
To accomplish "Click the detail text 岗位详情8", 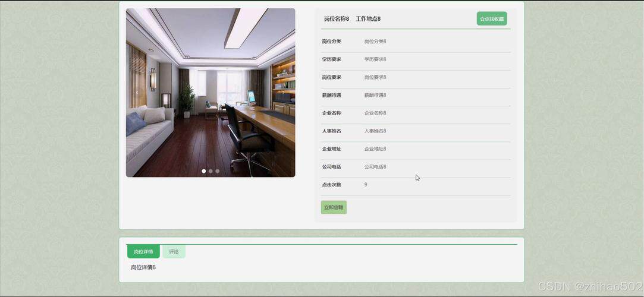I will (143, 267).
